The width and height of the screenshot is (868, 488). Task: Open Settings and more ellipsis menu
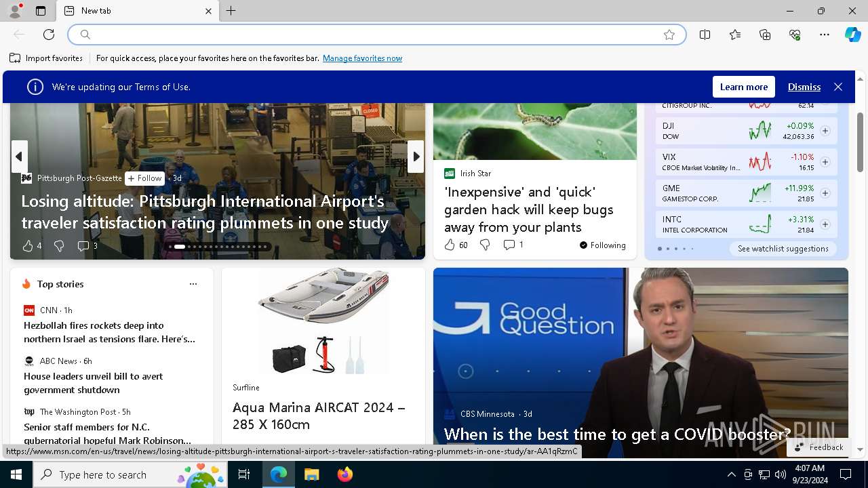(825, 35)
